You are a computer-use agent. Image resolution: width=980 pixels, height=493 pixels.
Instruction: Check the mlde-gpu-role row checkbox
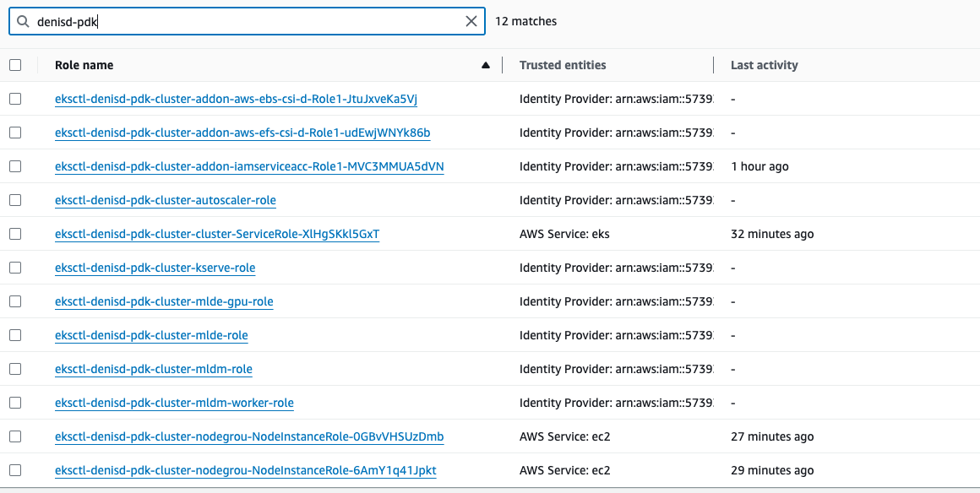[15, 301]
